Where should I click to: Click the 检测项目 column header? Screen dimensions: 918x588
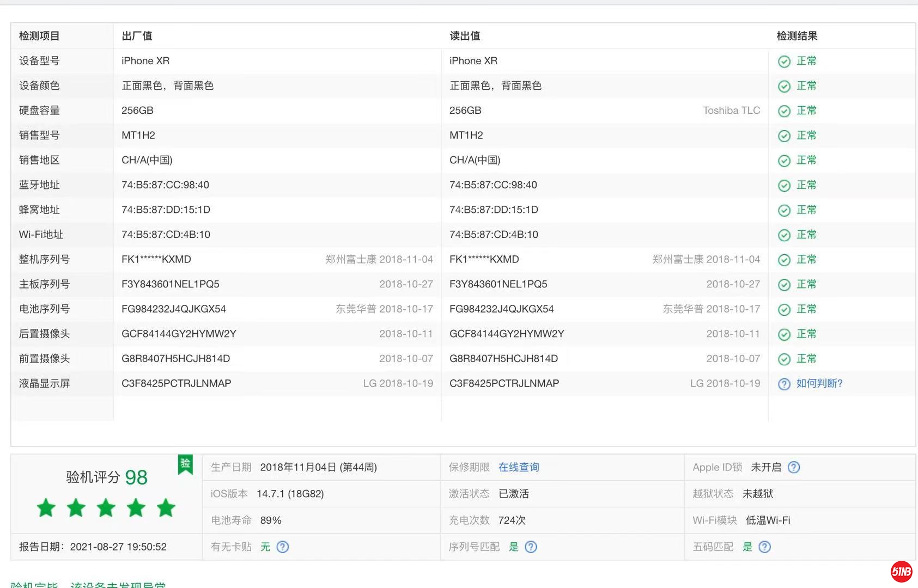point(39,36)
